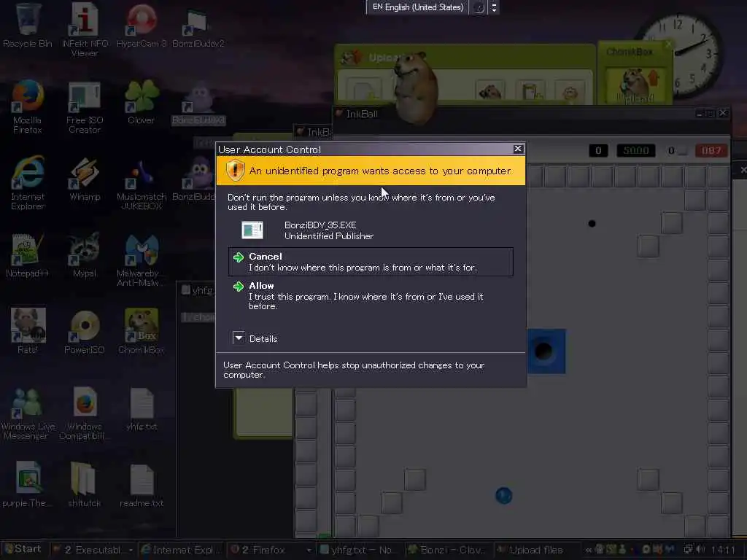This screenshot has width=747, height=560.
Task: Expand the 2 Executabl taskbar group
Action: tap(93, 550)
